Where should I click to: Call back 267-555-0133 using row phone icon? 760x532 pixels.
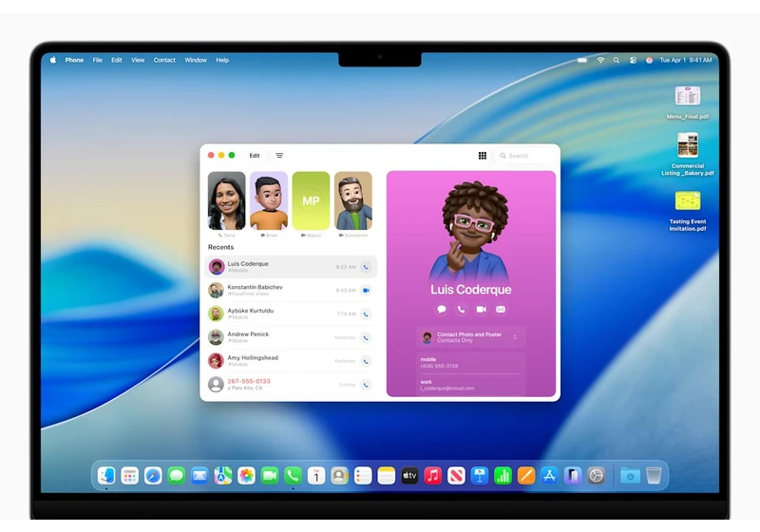pos(366,385)
